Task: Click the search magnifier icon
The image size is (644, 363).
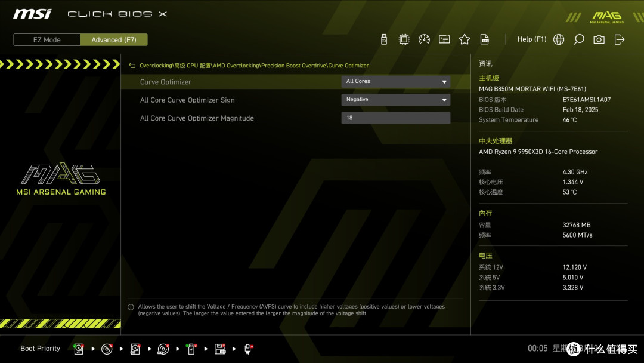Action: pyautogui.click(x=578, y=39)
